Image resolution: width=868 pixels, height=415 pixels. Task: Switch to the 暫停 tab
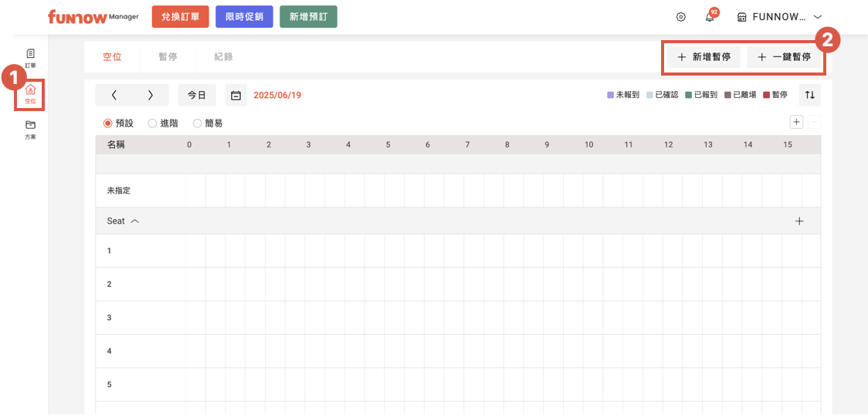point(168,57)
